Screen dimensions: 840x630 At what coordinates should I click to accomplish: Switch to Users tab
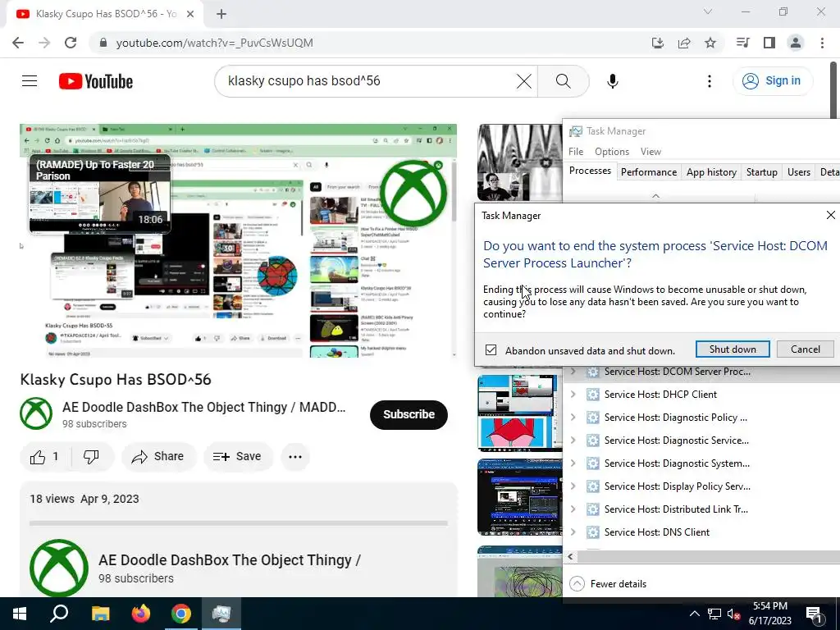pyautogui.click(x=799, y=172)
